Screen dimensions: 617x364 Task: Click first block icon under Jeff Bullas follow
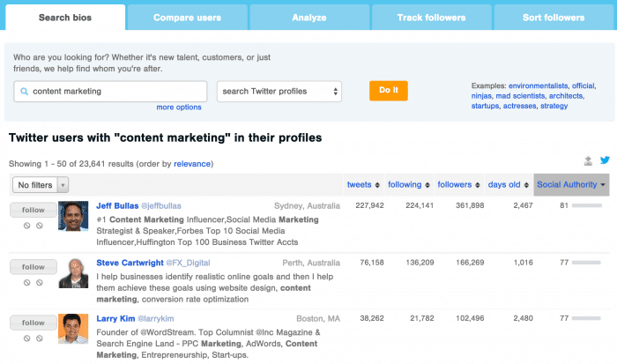[26, 226]
